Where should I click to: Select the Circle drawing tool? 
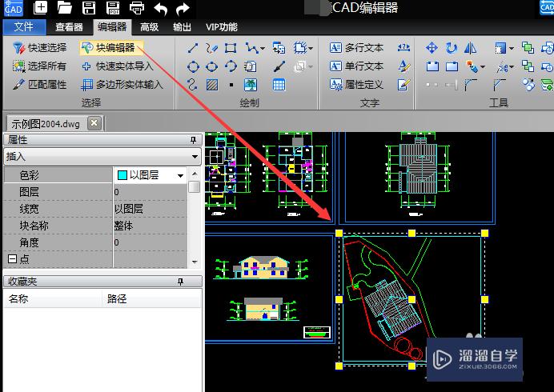(193, 66)
